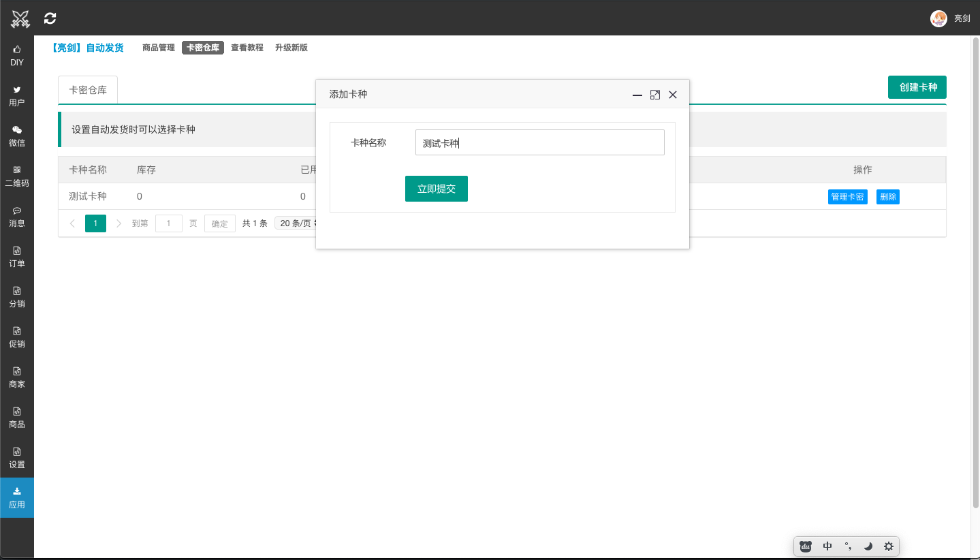980x560 pixels.
Task: Click the refresh icon in top bar
Action: [x=50, y=18]
